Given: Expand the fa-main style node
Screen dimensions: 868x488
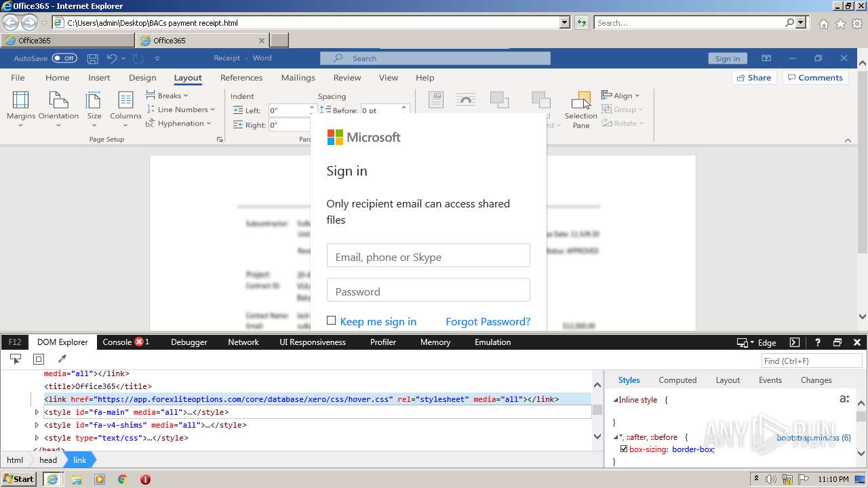Looking at the screenshot, I should click(x=37, y=412).
